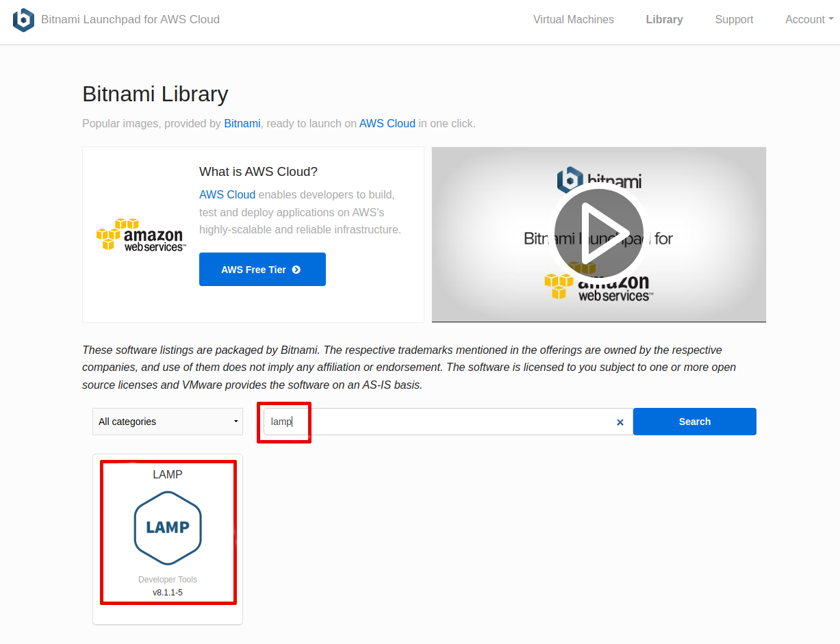Viewport: 840px width, 644px height.
Task: Click the Amazon Web Services logo
Action: point(140,235)
